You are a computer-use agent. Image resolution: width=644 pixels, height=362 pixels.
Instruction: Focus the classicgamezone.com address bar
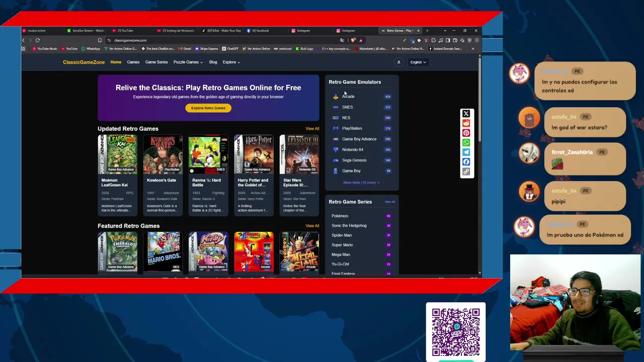click(221, 40)
